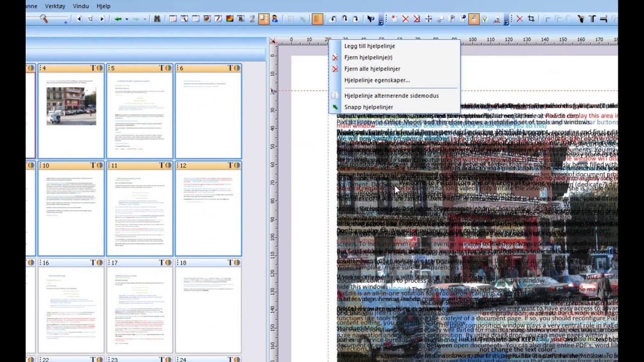The image size is (644, 362).
Task: Rotate page left with counterclockwise arrow
Action: [333, 19]
